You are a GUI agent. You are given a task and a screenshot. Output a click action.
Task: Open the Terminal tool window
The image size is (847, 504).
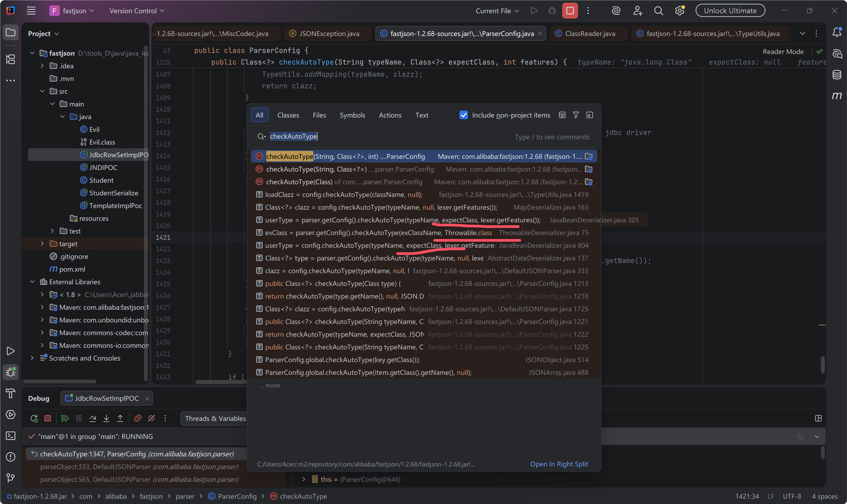pyautogui.click(x=11, y=436)
